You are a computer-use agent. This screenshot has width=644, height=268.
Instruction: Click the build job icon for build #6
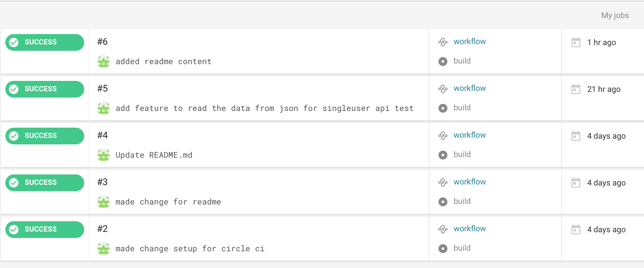pos(443,61)
